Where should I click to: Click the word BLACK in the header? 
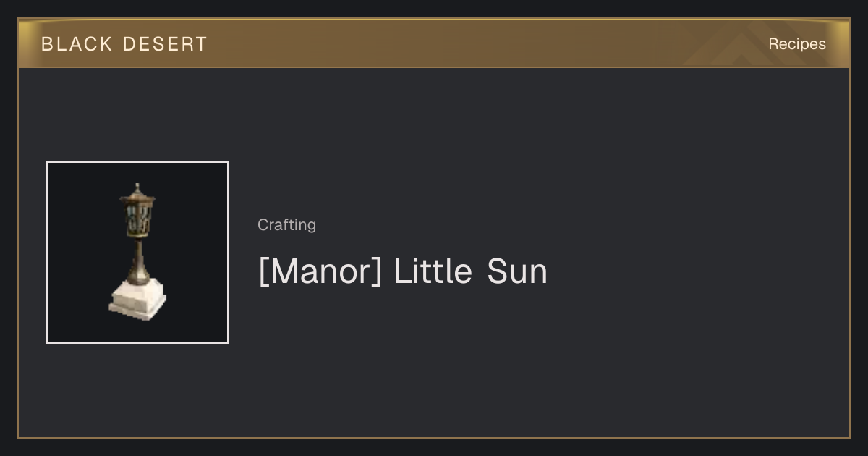(x=77, y=44)
